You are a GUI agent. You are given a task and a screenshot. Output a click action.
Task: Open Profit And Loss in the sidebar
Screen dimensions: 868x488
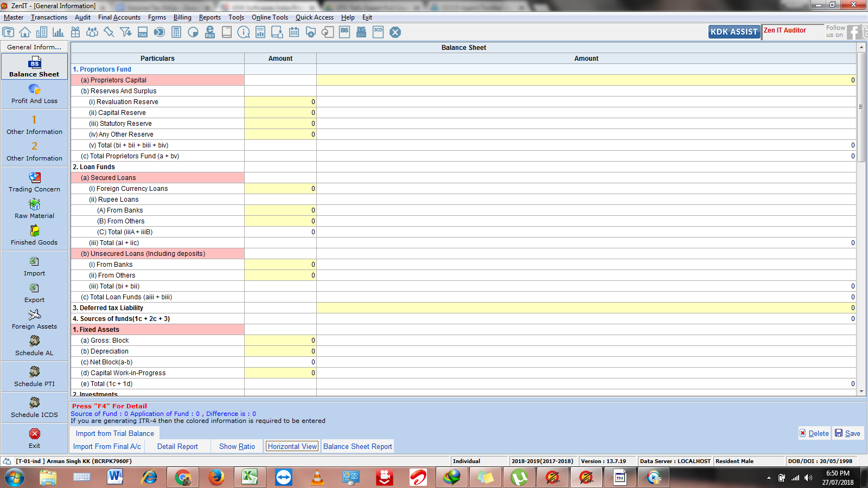[34, 94]
